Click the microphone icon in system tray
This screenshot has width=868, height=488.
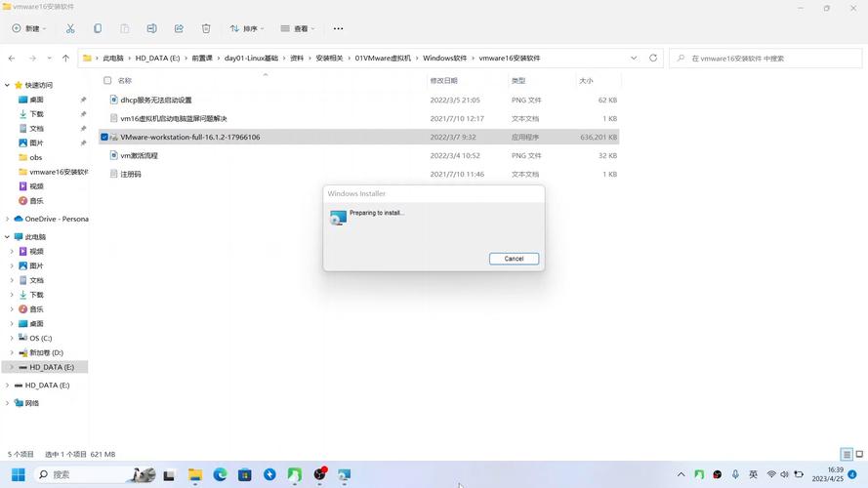[735, 474]
